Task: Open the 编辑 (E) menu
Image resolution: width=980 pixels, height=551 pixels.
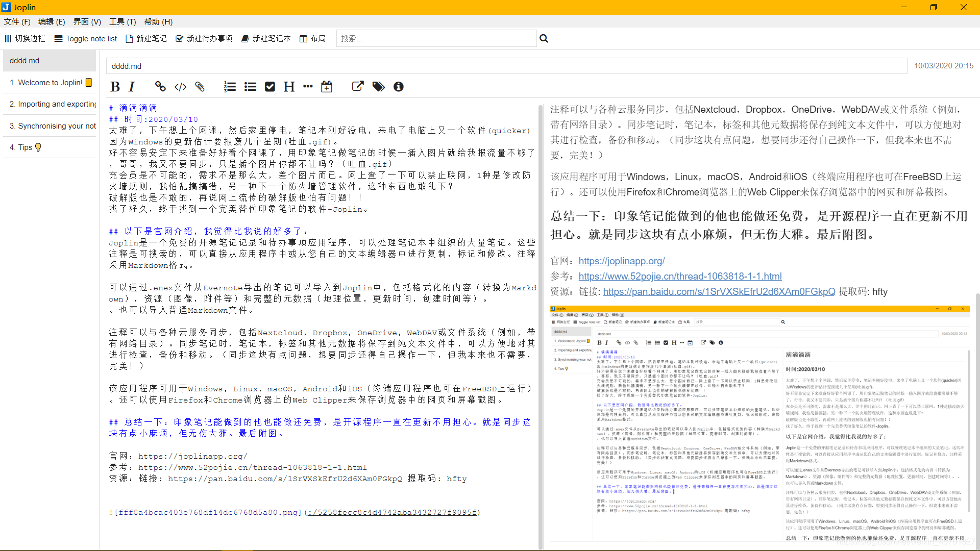Action: tap(52, 22)
